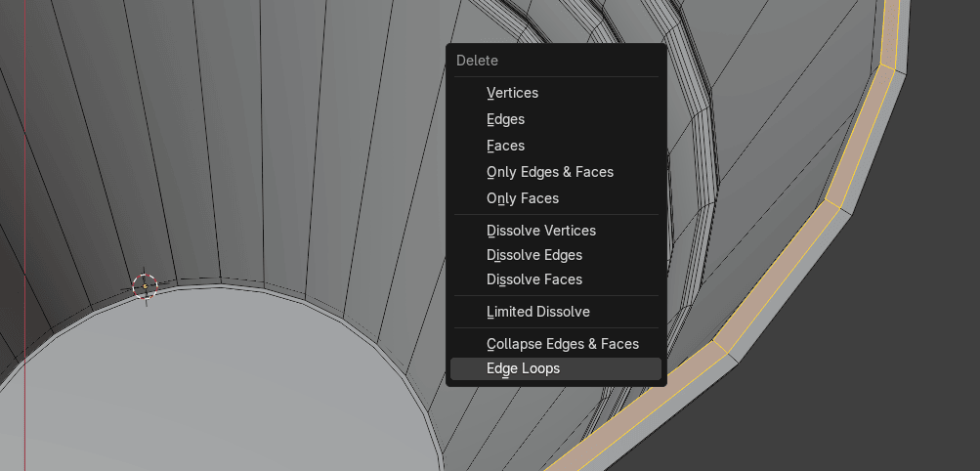Click Only Edges & Faces
The height and width of the screenshot is (471, 980).
(x=549, y=172)
